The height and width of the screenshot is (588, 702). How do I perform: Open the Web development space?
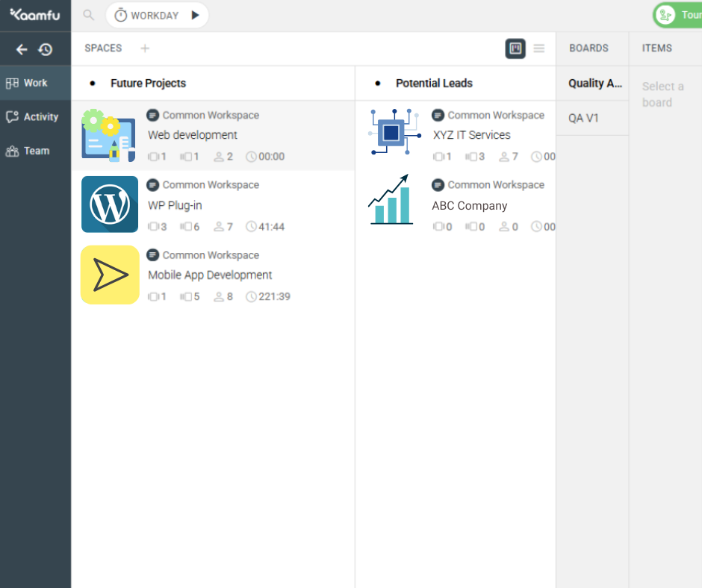click(x=193, y=135)
